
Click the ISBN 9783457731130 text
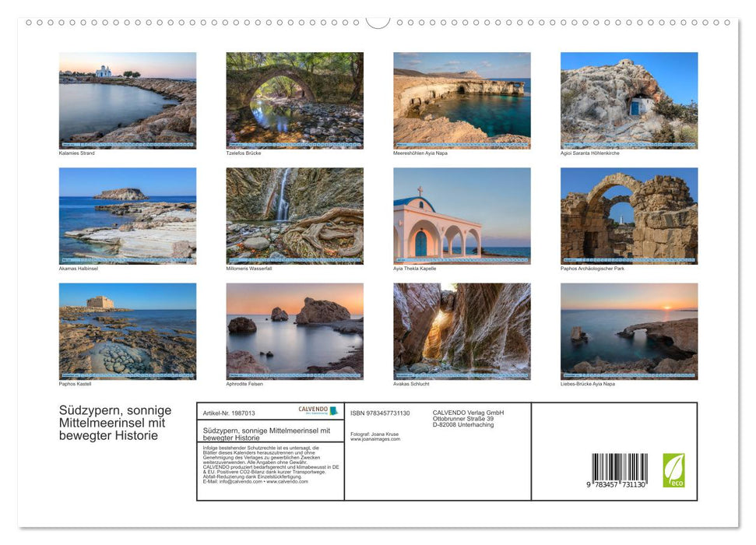pyautogui.click(x=380, y=413)
